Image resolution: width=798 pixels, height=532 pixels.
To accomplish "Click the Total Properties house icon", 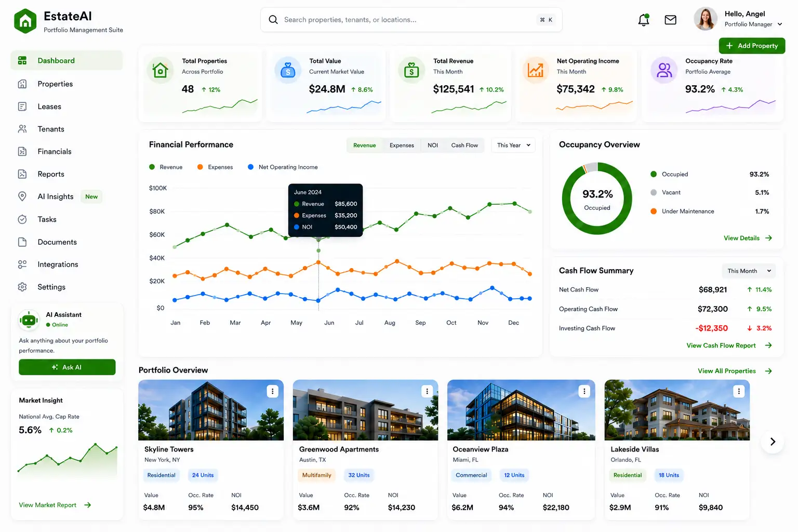I will pos(161,70).
